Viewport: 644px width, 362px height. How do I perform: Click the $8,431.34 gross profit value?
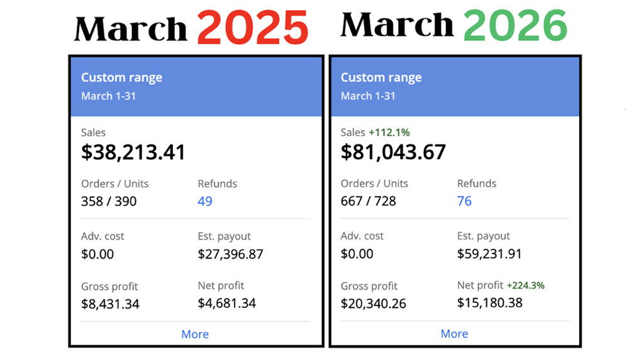coord(110,304)
